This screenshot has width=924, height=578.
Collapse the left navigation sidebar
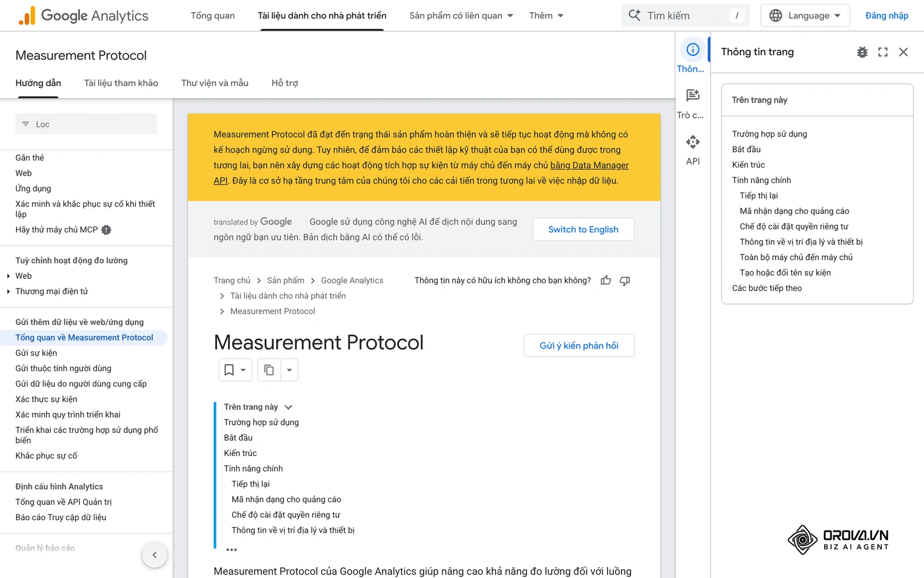pos(155,555)
